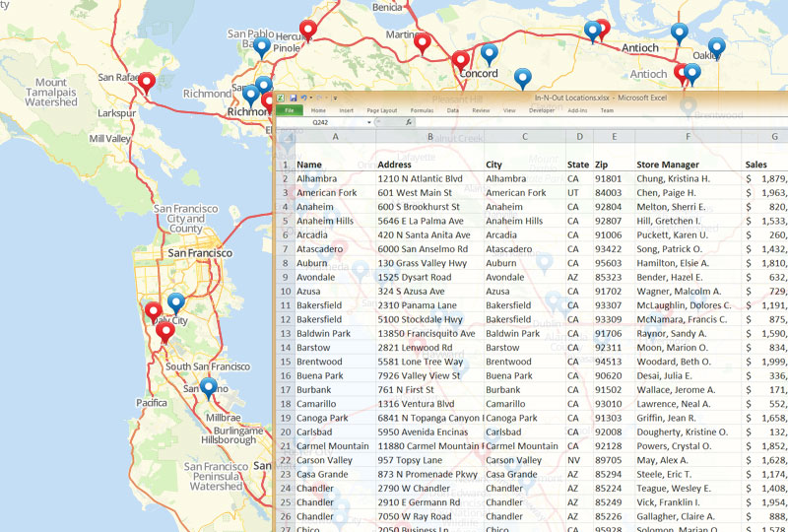Select the state cell 'NV' for Carson Valley

579,460
